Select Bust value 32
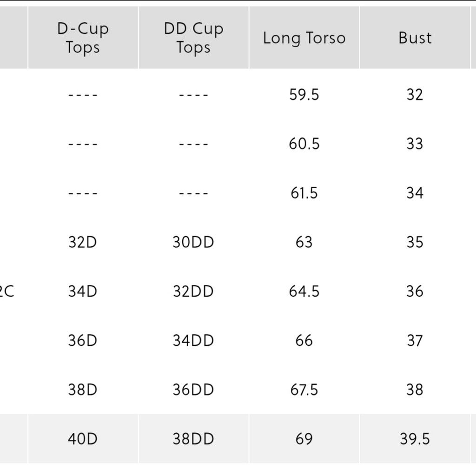Image resolution: width=476 pixels, height=476 pixels. pos(415,95)
